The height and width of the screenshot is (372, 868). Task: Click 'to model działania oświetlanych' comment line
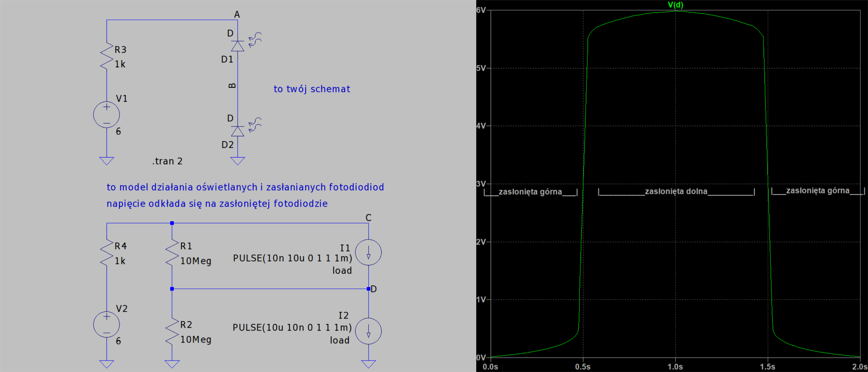coord(245,187)
